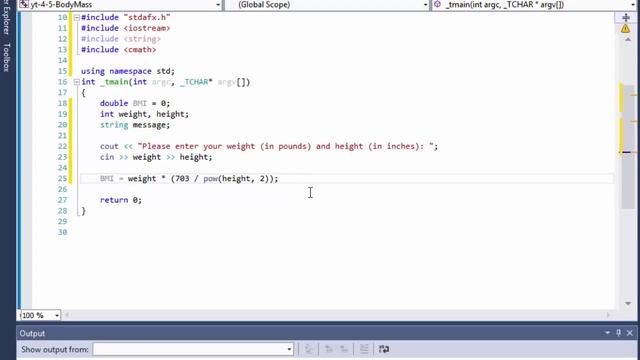Open the Global Scope dropdown
The image size is (640, 360).
[425, 5]
